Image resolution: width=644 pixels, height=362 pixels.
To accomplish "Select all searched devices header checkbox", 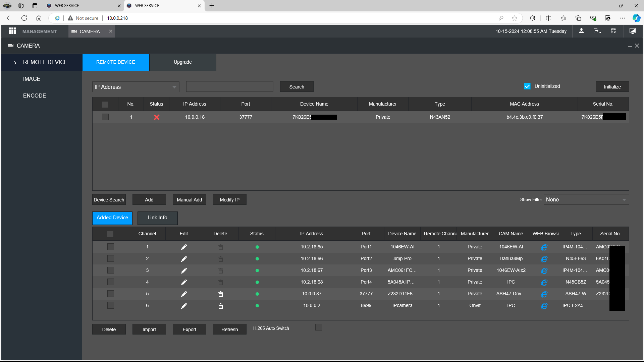I will click(x=105, y=104).
